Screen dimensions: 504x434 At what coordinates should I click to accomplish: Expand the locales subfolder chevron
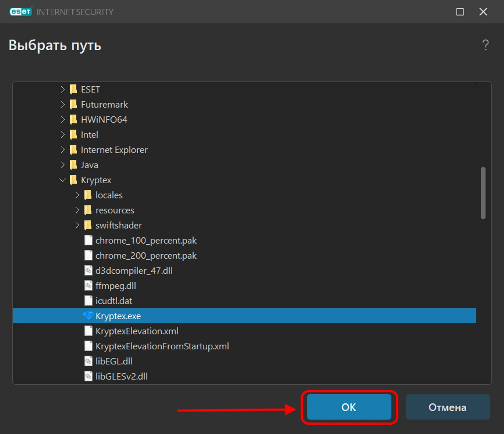pos(77,195)
